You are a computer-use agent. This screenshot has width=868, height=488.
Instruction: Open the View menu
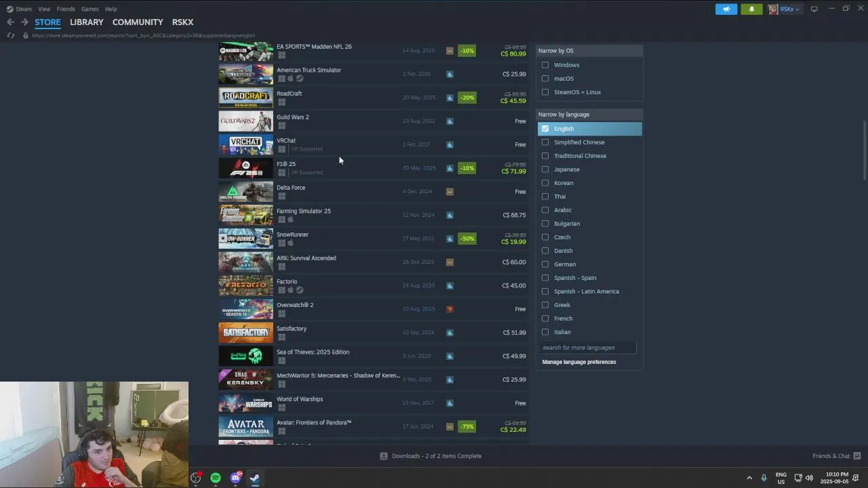pyautogui.click(x=44, y=9)
